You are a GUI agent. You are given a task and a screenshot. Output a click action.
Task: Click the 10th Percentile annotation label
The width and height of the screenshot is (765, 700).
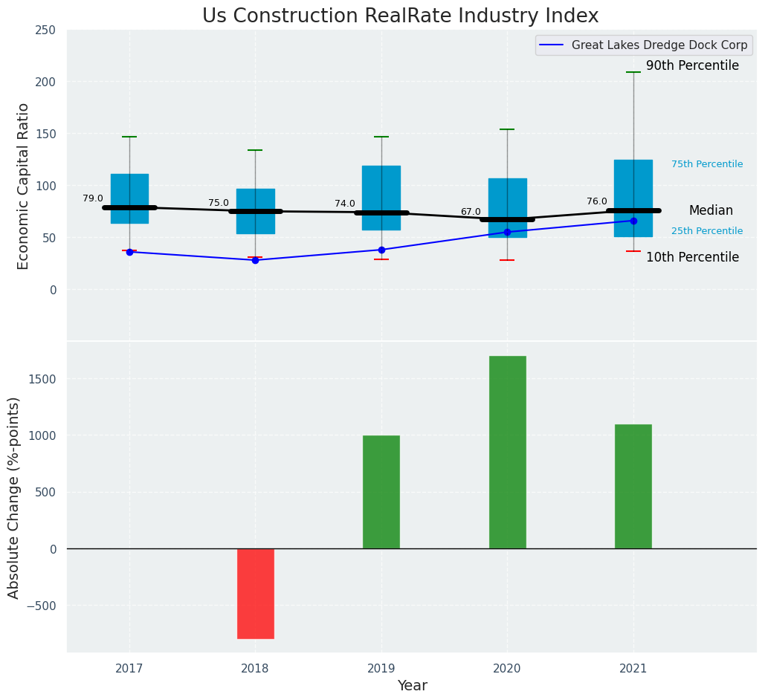pyautogui.click(x=692, y=258)
